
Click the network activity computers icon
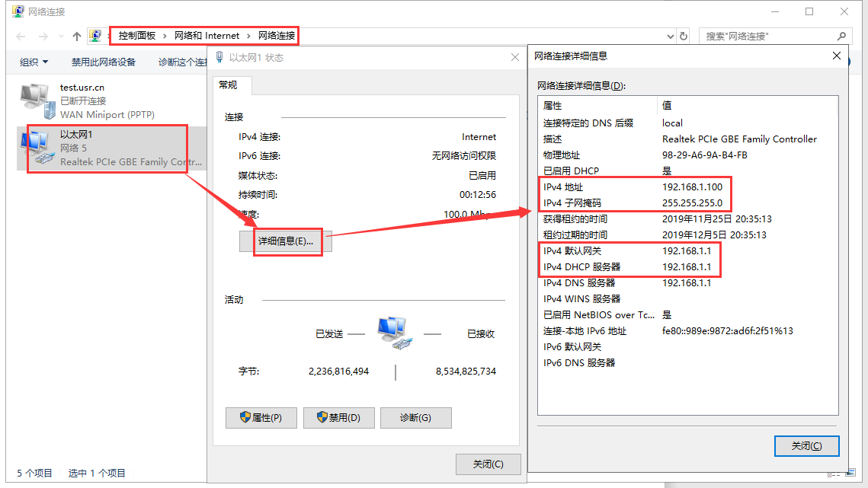(394, 333)
